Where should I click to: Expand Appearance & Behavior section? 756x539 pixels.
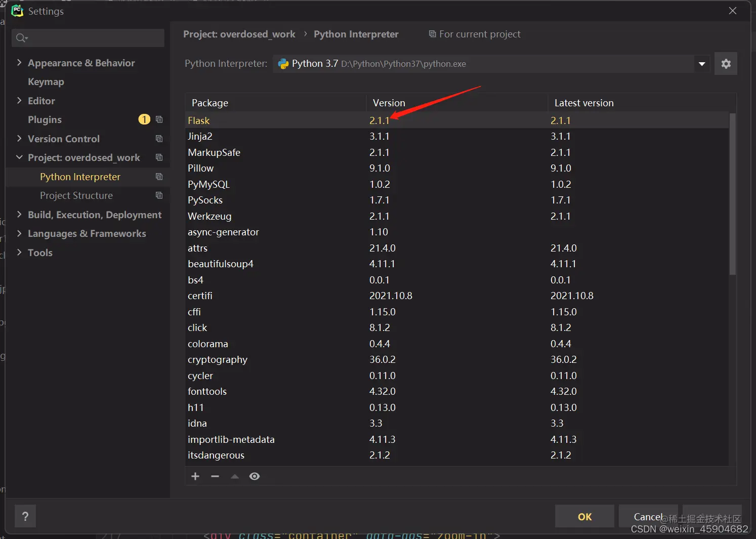[x=19, y=62]
